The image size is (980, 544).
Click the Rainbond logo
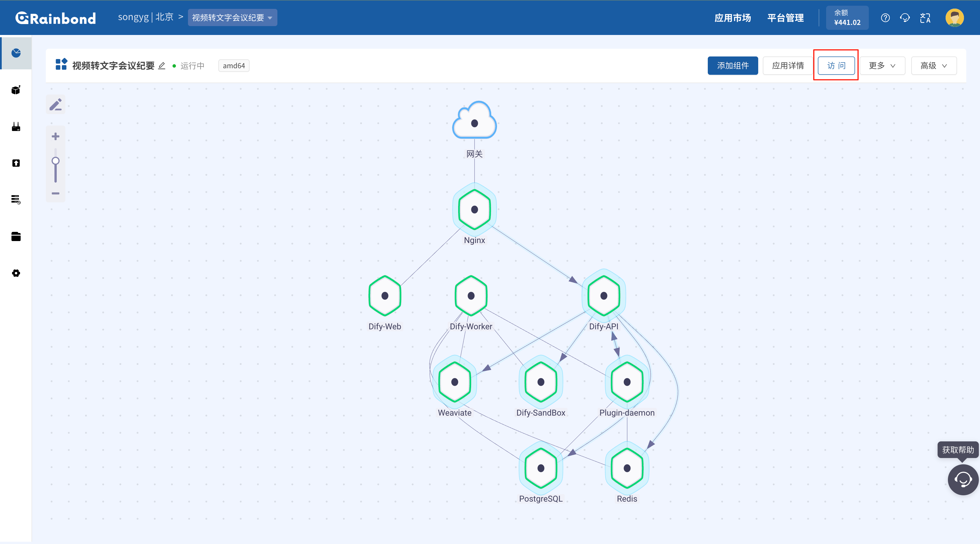(56, 18)
